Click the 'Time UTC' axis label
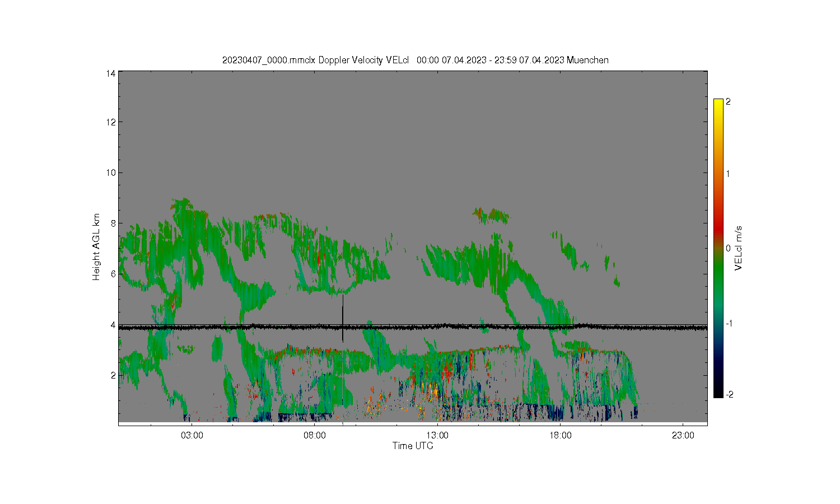The height and width of the screenshot is (504, 840). coord(413,446)
